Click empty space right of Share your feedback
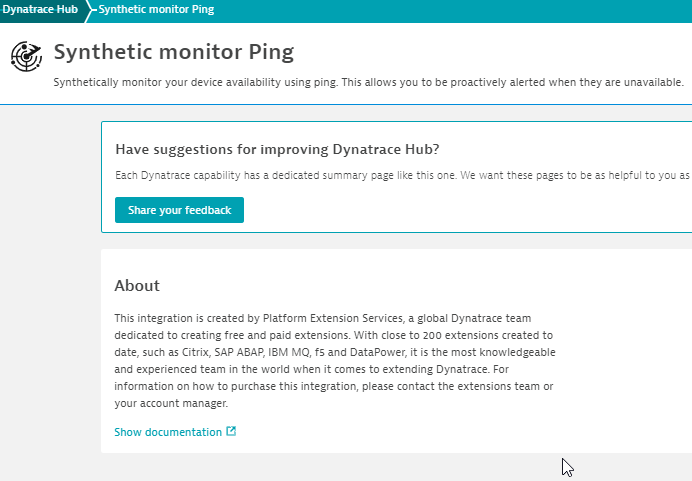This screenshot has width=692, height=481. (450, 210)
